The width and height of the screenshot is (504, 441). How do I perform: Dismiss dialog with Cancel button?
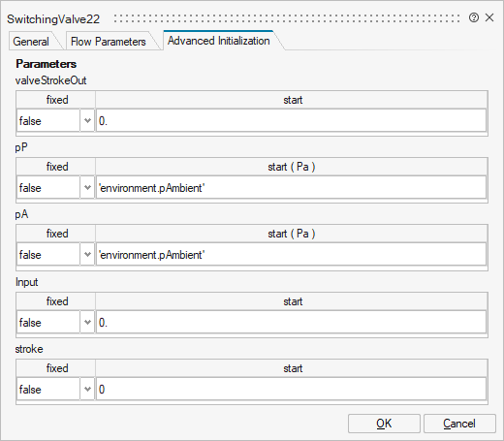(x=459, y=424)
